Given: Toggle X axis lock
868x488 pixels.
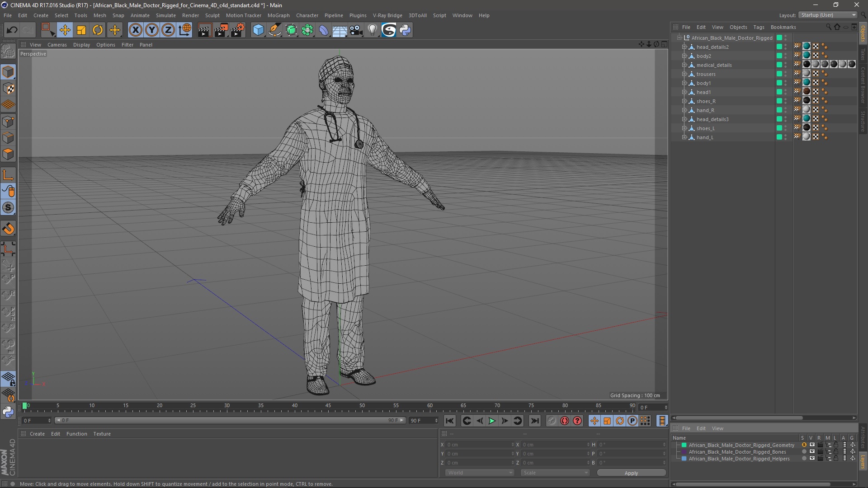Looking at the screenshot, I should (135, 30).
